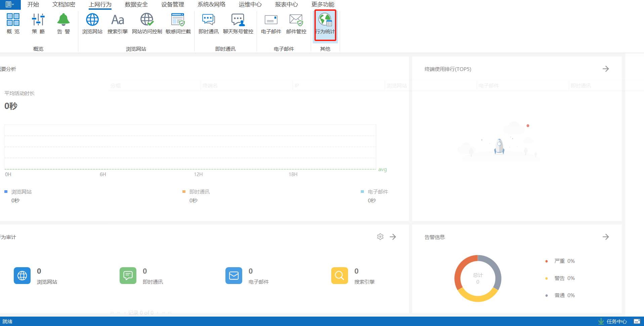The image size is (644, 326).
Task: Open 聊天账号管控 tool
Action: 238,24
